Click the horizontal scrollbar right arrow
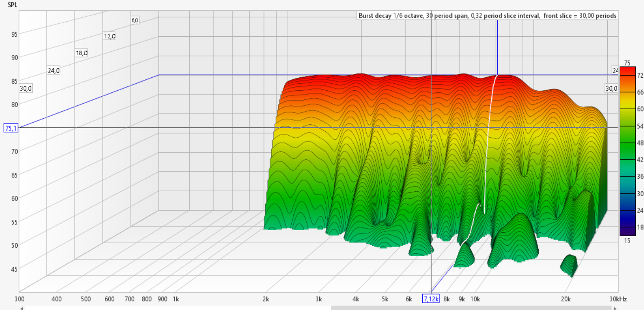The height and width of the screenshot is (310, 644). (x=615, y=308)
